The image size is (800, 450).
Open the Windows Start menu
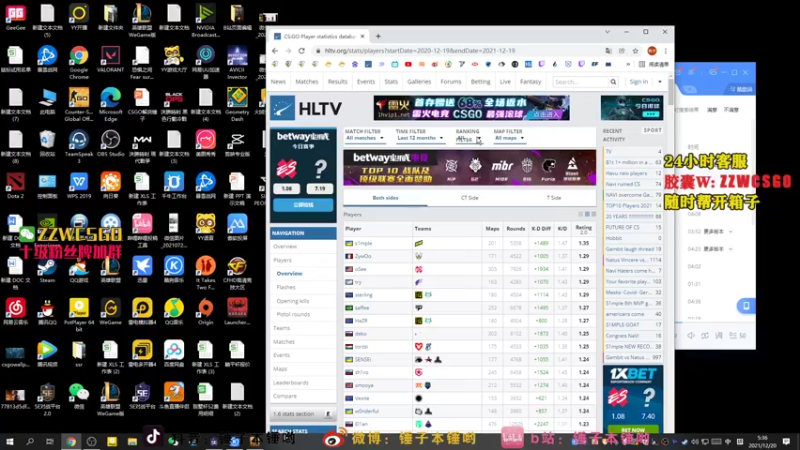coord(9,441)
